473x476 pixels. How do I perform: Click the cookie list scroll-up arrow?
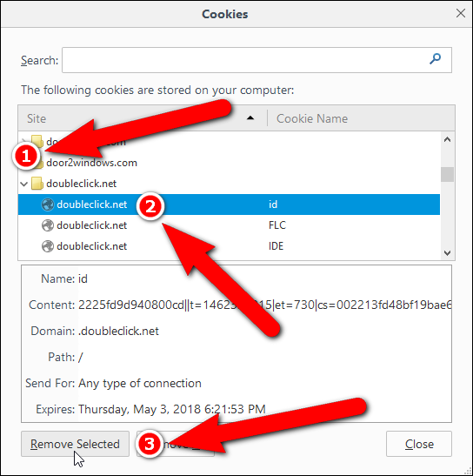[447, 139]
